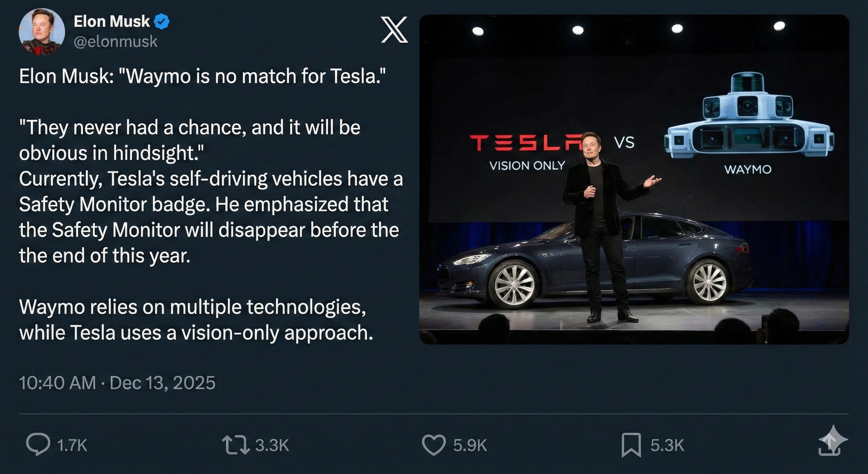Click the red Tesla logo in the photo
The image size is (868, 474).
[x=524, y=143]
